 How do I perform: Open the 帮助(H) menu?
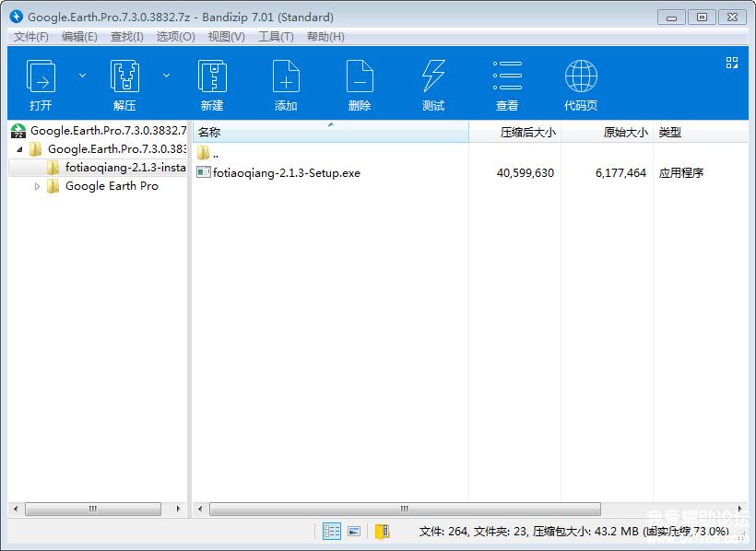(325, 37)
